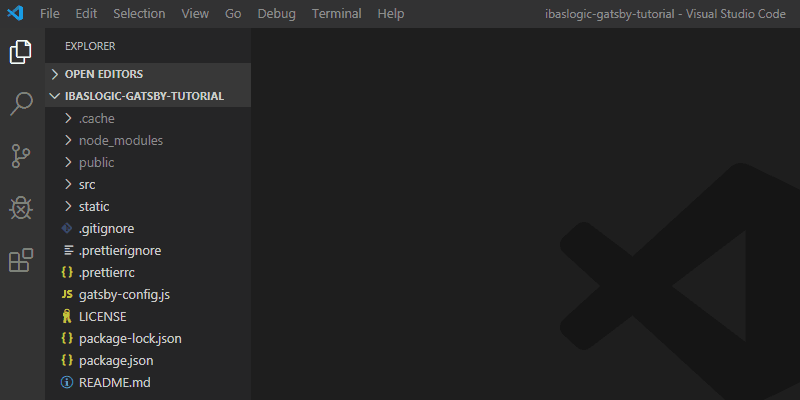
Task: Expand the node_modules folder
Action: pyautogui.click(x=120, y=140)
